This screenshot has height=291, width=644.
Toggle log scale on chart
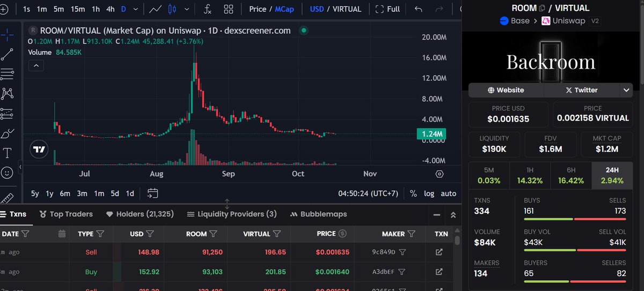pyautogui.click(x=429, y=193)
